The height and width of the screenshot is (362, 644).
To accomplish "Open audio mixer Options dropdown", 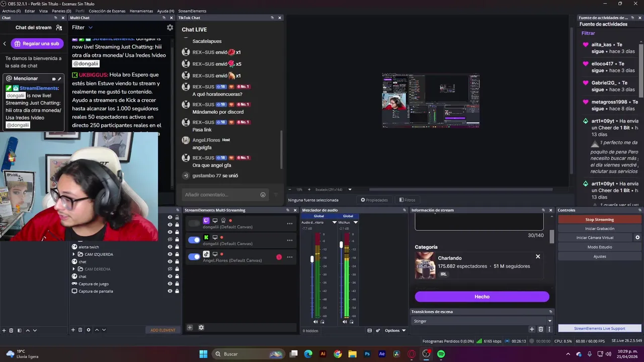I will [395, 330].
